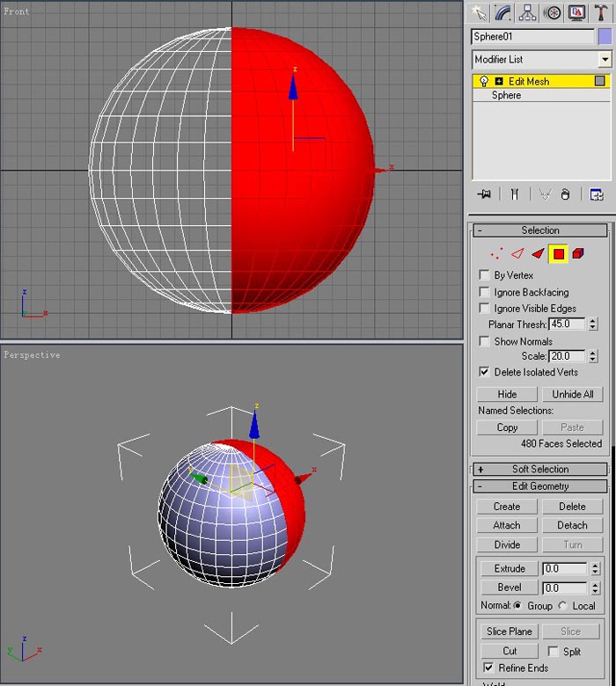Click the Scale value field
Image resolution: width=616 pixels, height=686 pixels.
[x=567, y=356]
